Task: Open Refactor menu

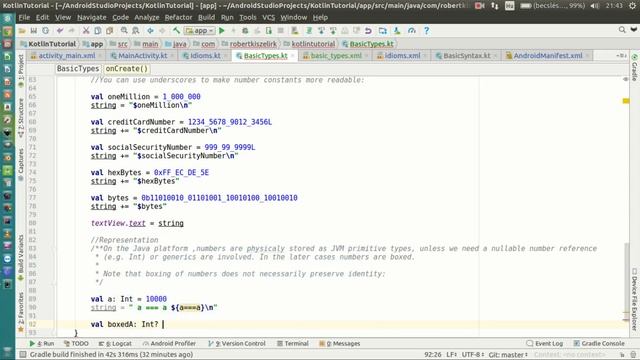Action: point(178,18)
